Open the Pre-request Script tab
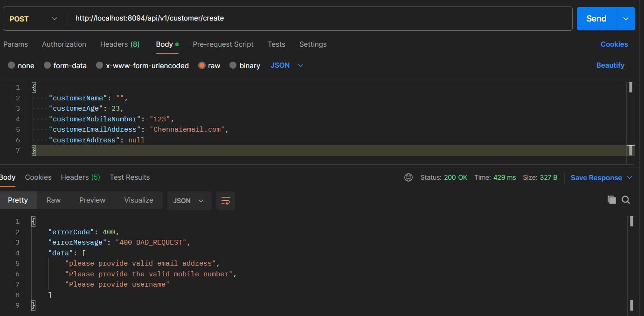Screen dimensions: 644x316 (223, 44)
